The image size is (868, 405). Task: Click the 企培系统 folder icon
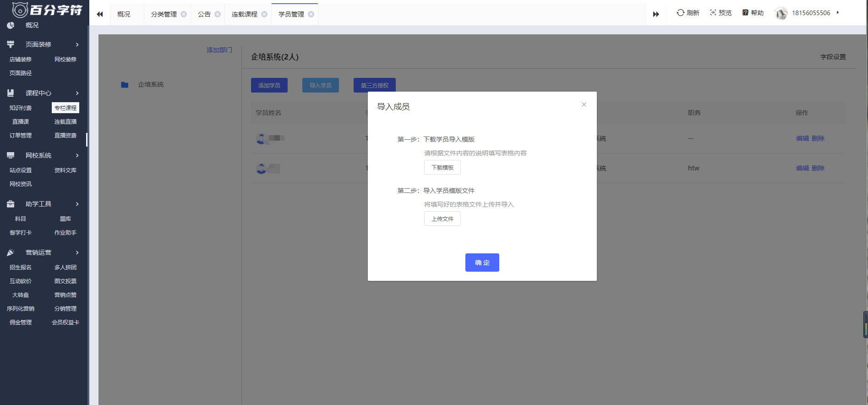(x=125, y=85)
